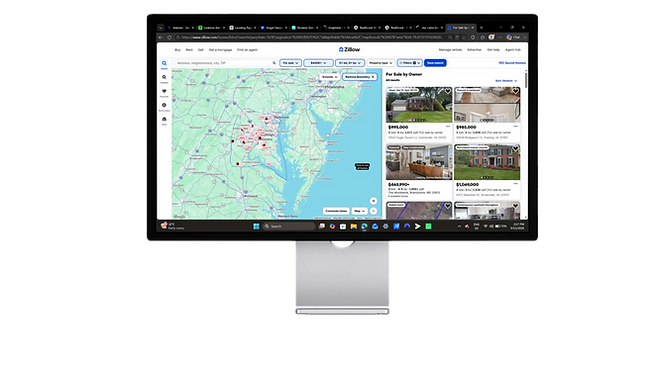Expand the Property type dropdown
Viewport: 653px width, 366px height.
[x=381, y=63]
